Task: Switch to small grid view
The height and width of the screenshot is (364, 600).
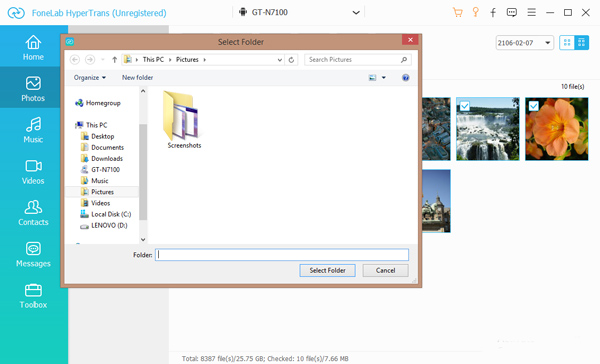Action: pyautogui.click(x=581, y=42)
